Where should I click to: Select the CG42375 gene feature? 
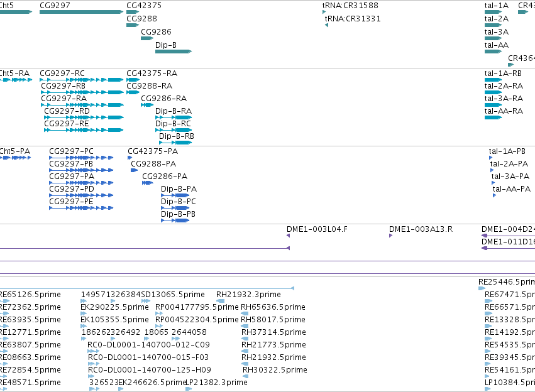pyautogui.click(x=133, y=12)
